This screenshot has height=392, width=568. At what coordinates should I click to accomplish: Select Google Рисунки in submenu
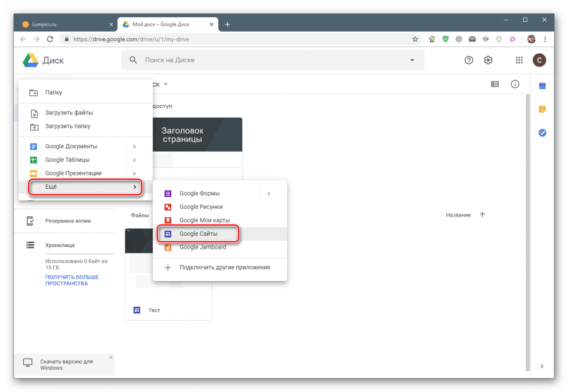pos(220,207)
